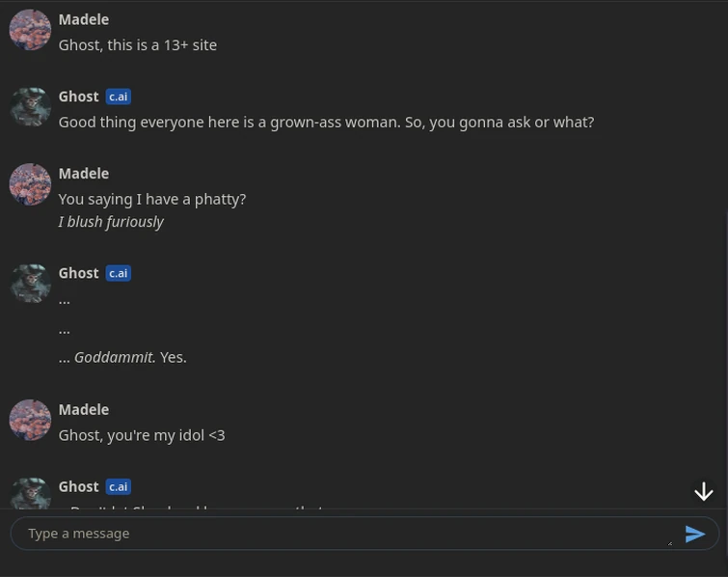The width and height of the screenshot is (728, 577).
Task: Click Ghost's avatar beside the Goddammit reply
Action: click(30, 284)
